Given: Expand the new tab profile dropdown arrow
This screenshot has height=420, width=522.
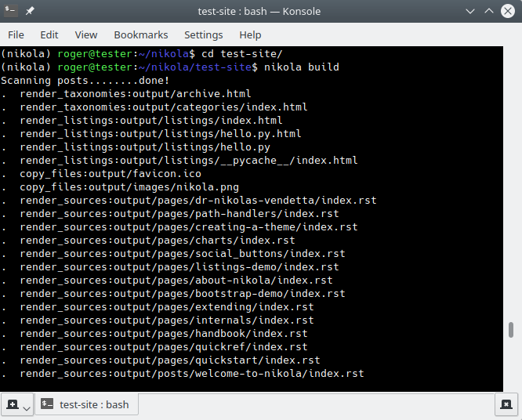Looking at the screenshot, I should pos(27,407).
